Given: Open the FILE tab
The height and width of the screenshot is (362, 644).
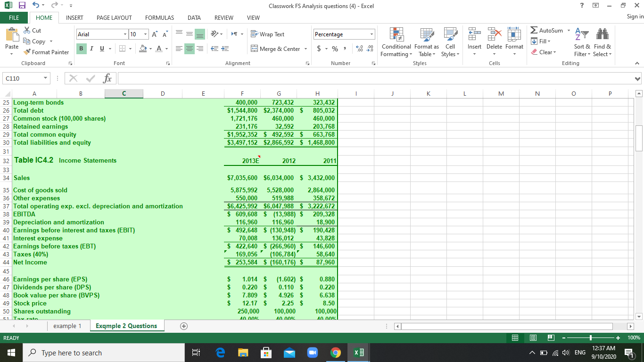Looking at the screenshot, I should tap(15, 17).
